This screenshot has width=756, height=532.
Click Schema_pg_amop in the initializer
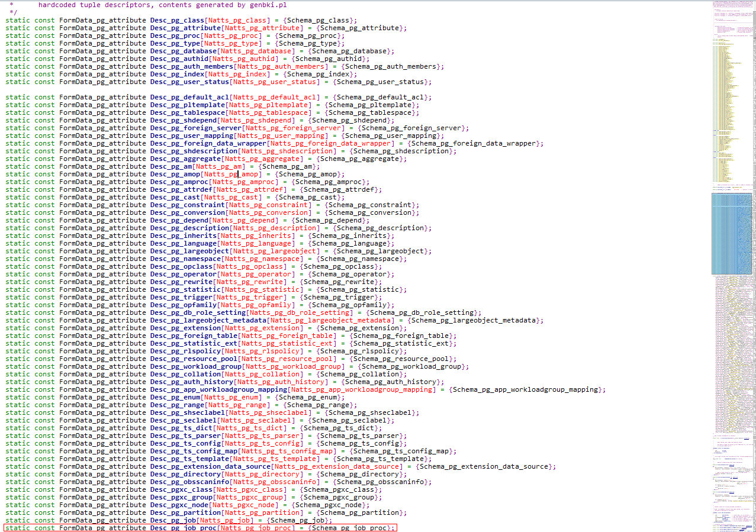pos(308,174)
